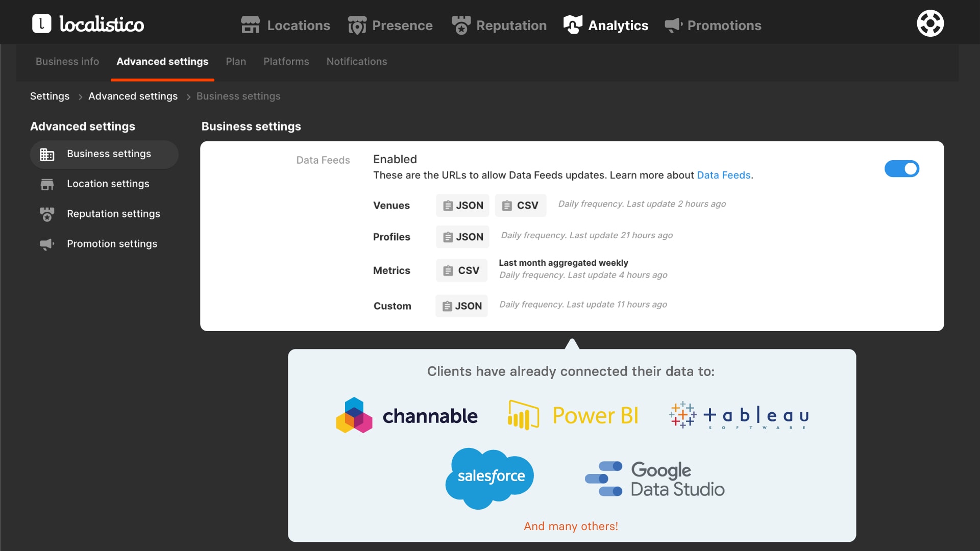The width and height of the screenshot is (980, 551).
Task: Click the Custom JSON feed button
Action: coord(461,306)
